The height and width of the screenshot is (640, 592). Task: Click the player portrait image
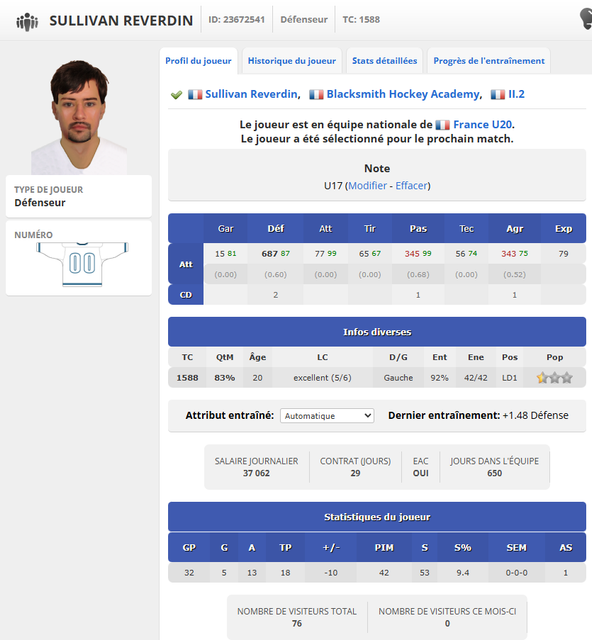tap(79, 118)
